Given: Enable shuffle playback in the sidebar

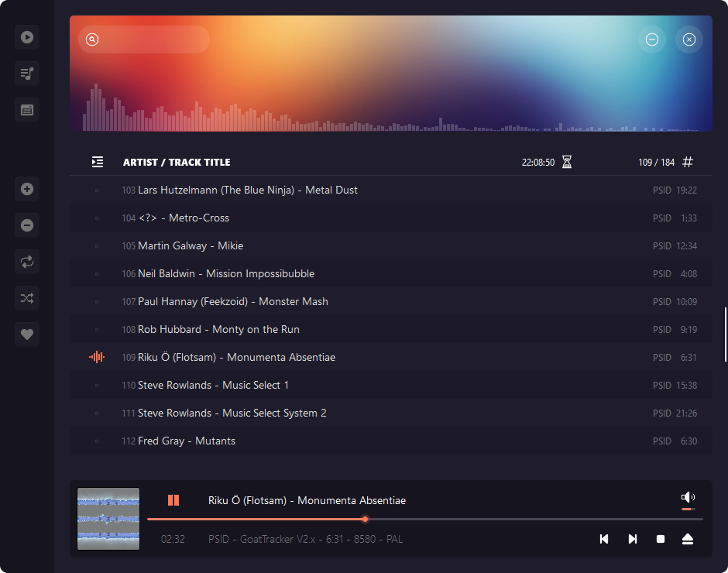Looking at the screenshot, I should (26, 298).
